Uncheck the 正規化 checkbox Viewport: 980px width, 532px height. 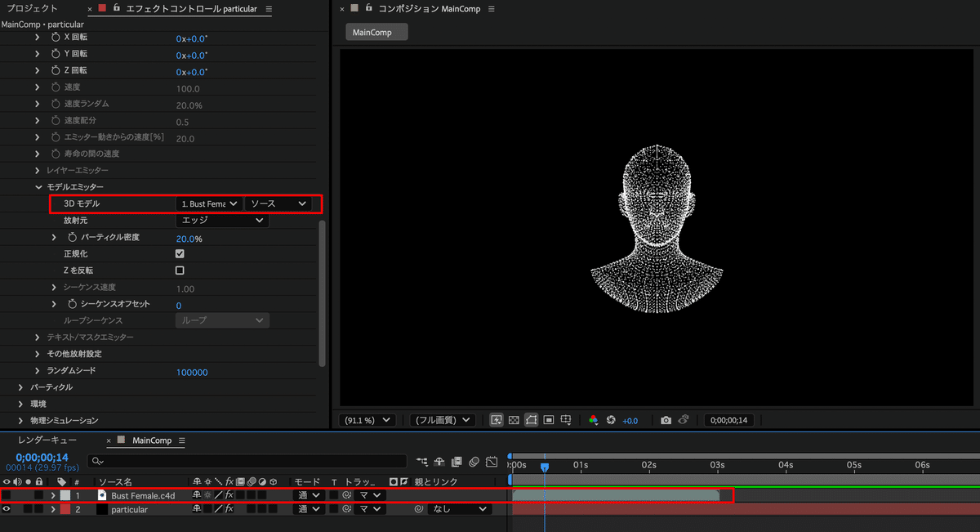[180, 253]
